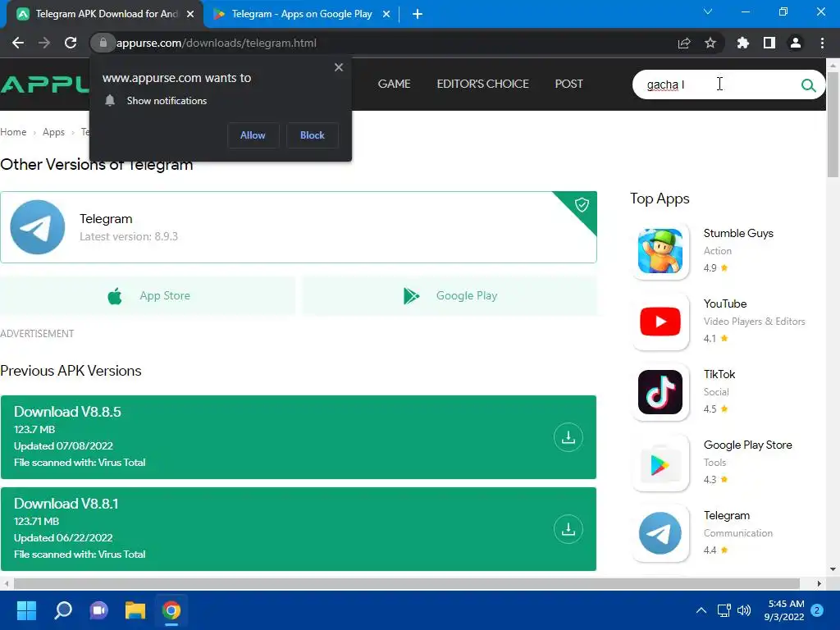Switch to Telegram Google Play tab

(301, 14)
